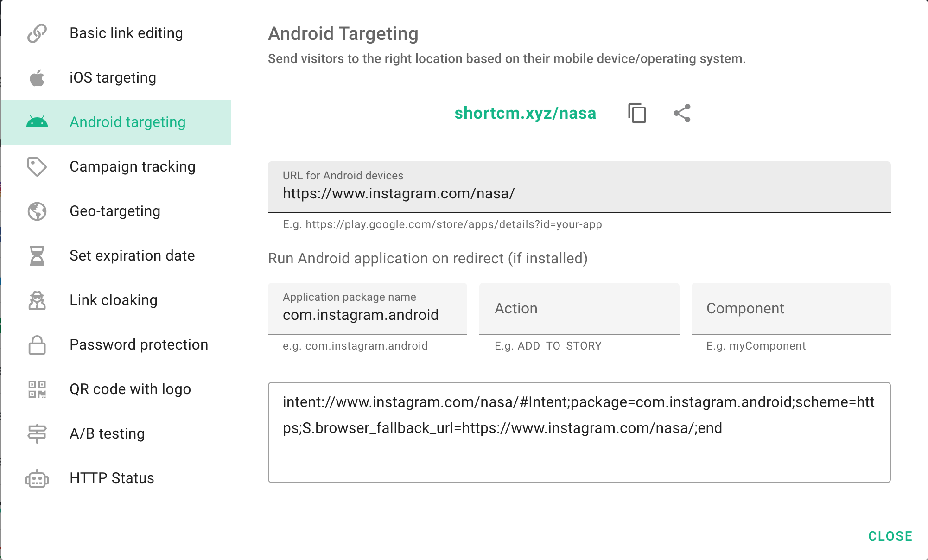Go to A/B testing
928x560 pixels.
116,434
